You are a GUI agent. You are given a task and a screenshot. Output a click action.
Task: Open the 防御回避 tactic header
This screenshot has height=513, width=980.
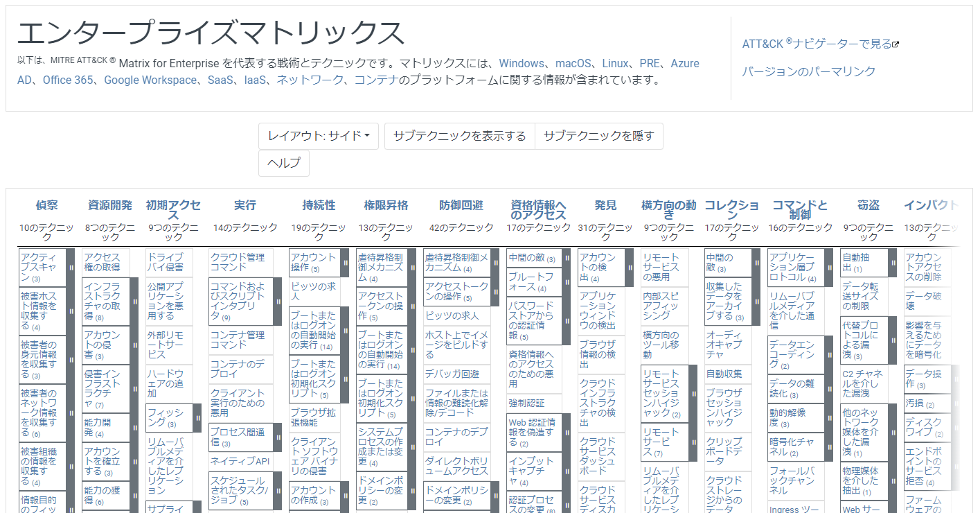pos(461,205)
